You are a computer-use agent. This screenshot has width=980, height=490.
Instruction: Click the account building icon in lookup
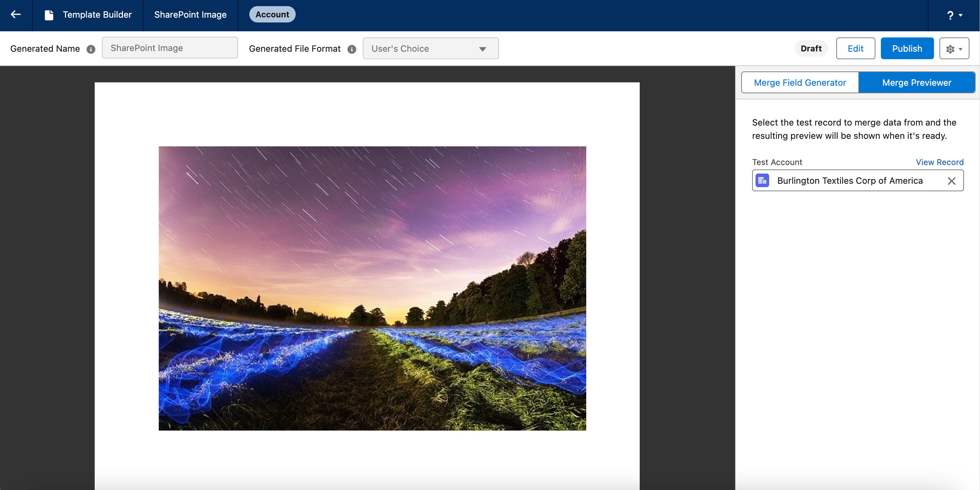click(x=762, y=181)
